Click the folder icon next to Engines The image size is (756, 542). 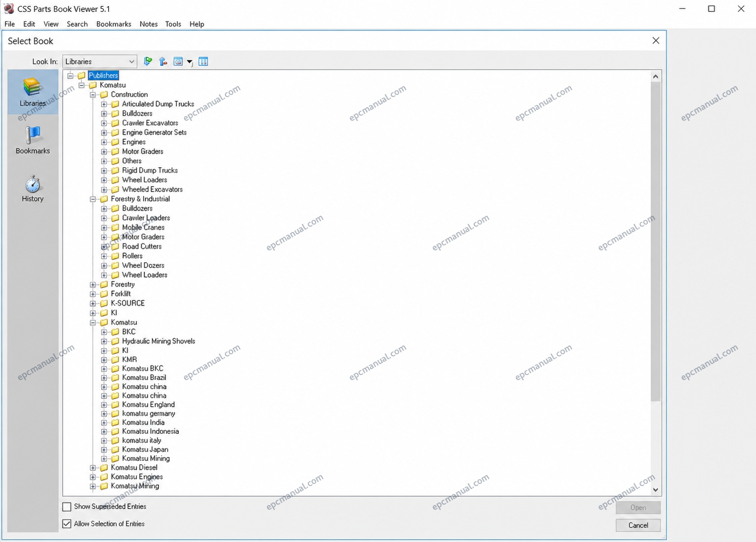point(115,142)
